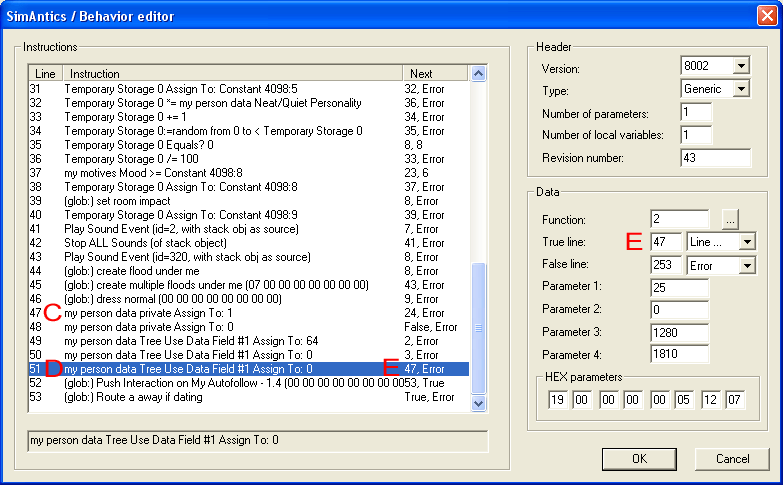Image resolution: width=783 pixels, height=485 pixels.
Task: Click the HEX parameter box showing 05
Action: click(x=683, y=400)
